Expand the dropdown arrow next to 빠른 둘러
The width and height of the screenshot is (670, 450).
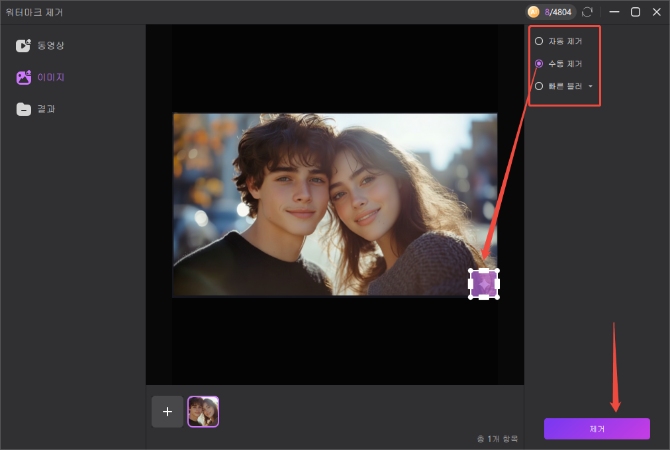pos(590,86)
